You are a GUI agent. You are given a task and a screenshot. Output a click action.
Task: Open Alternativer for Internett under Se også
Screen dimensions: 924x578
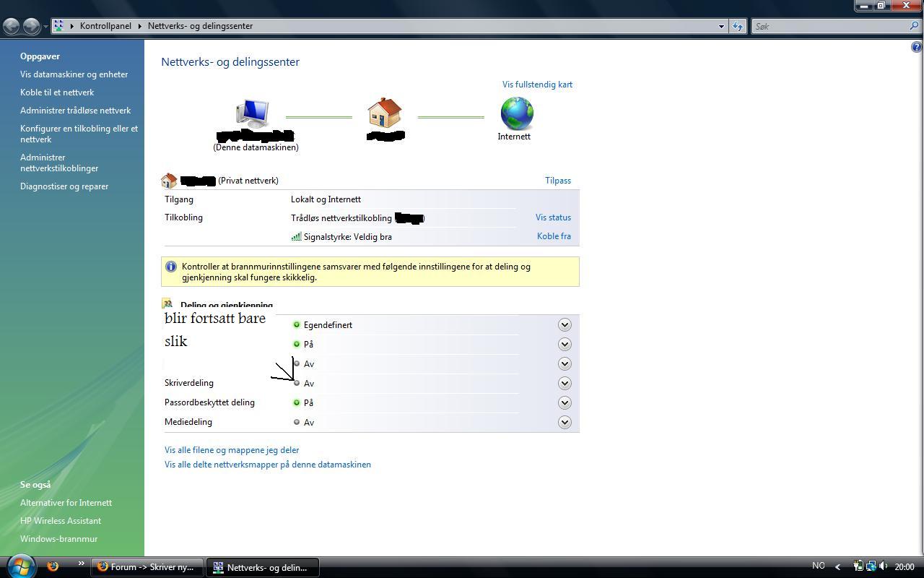tap(66, 503)
